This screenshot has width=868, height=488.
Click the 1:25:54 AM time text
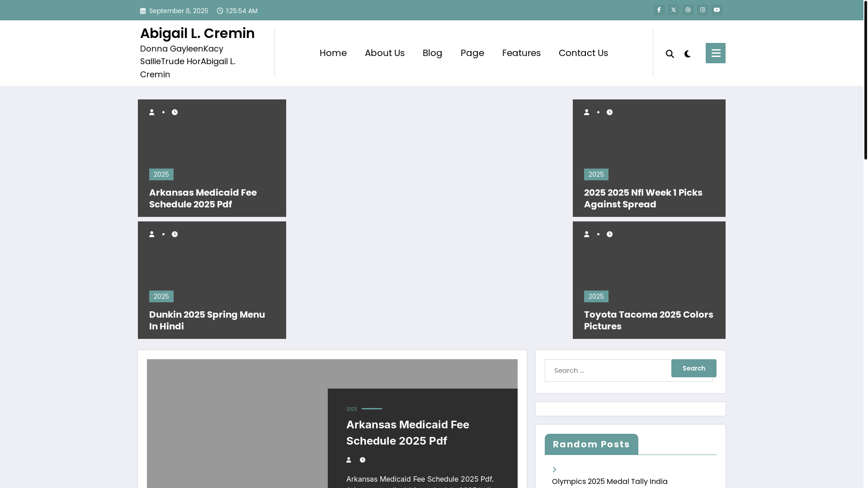(242, 11)
